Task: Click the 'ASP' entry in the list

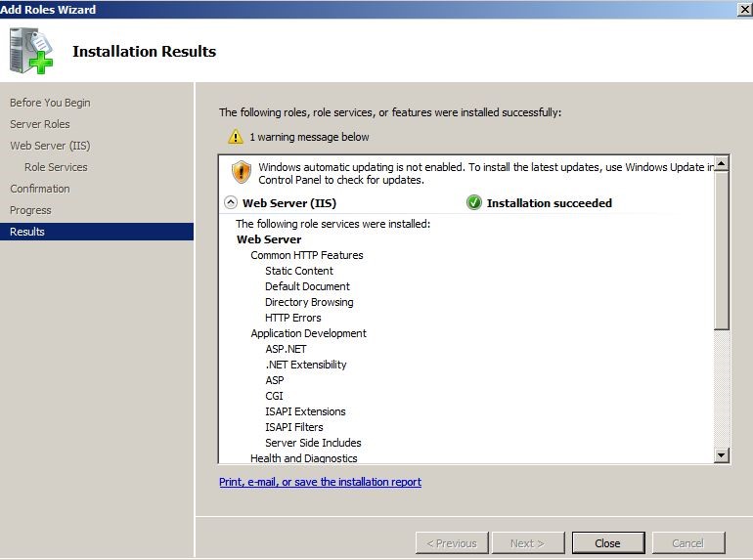Action: [275, 380]
